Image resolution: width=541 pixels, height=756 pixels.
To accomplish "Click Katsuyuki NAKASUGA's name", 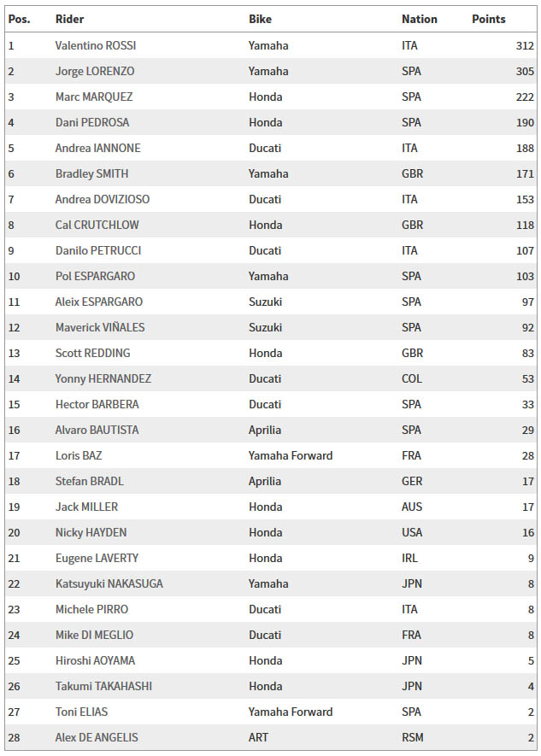I will pyautogui.click(x=109, y=584).
